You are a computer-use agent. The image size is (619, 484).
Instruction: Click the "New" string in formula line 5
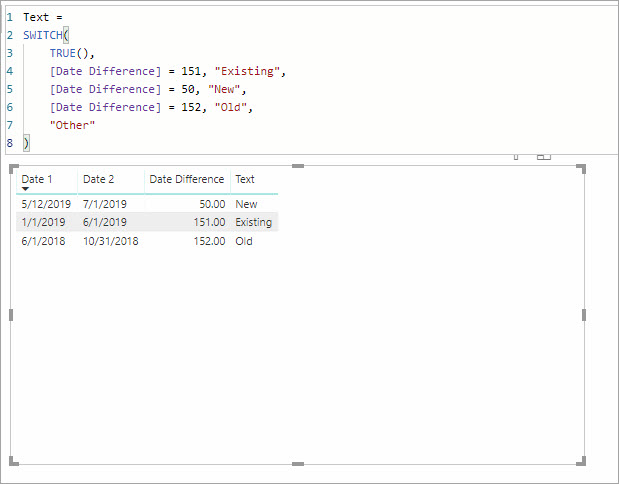click(x=224, y=90)
